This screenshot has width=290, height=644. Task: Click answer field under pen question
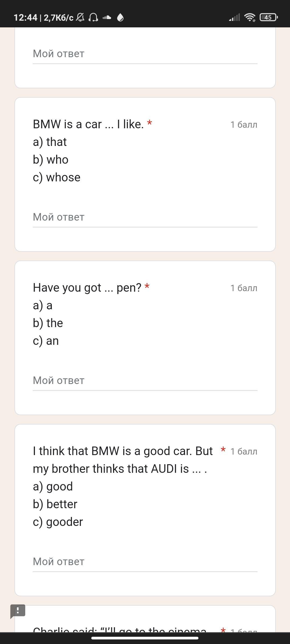(145, 380)
